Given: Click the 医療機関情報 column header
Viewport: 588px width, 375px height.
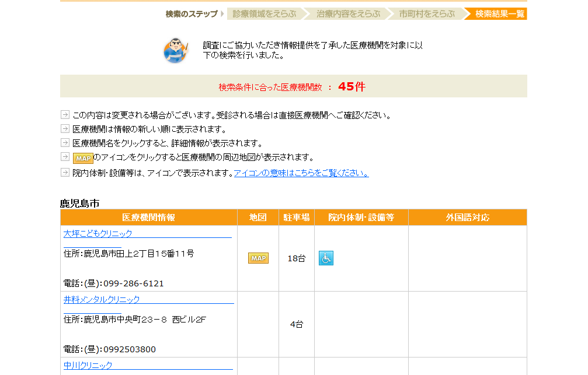Looking at the screenshot, I should point(149,218).
